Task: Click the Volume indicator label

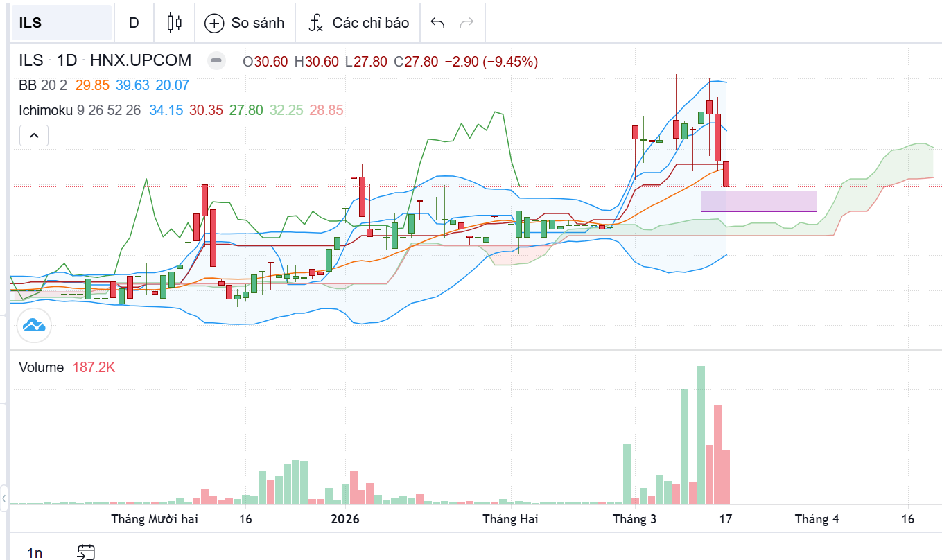Action: coord(42,367)
